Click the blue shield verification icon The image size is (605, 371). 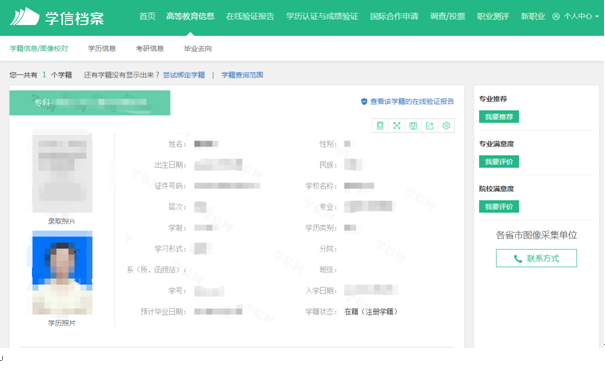click(364, 101)
